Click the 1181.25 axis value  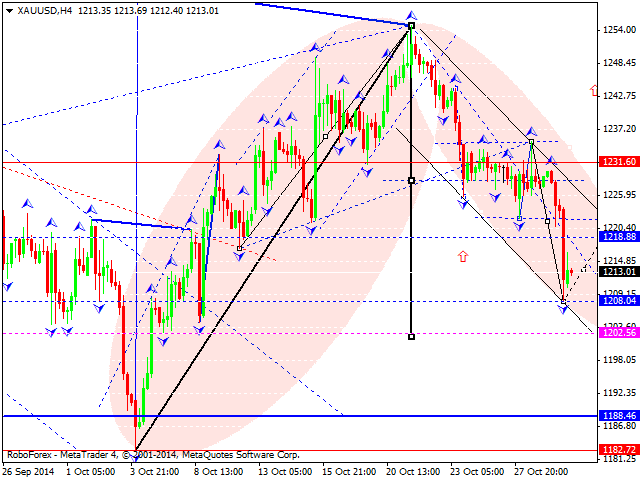click(x=620, y=459)
